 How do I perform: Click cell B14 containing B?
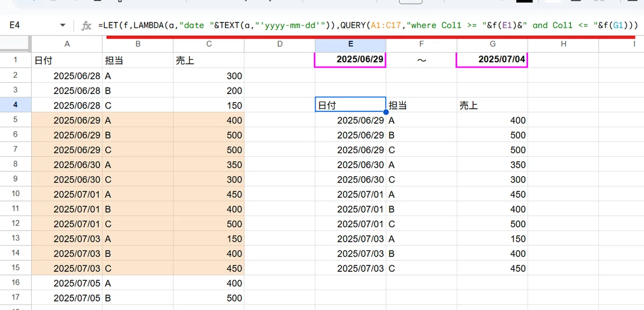pyautogui.click(x=138, y=253)
